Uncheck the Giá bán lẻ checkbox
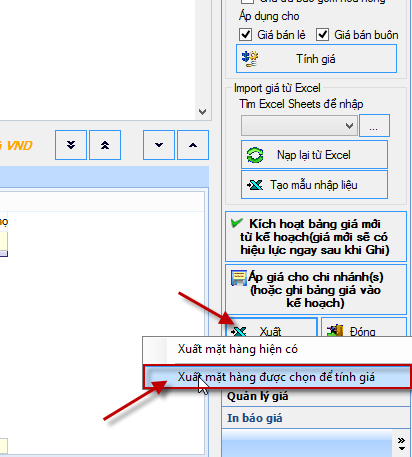Image resolution: width=412 pixels, height=457 pixels. coord(245,35)
